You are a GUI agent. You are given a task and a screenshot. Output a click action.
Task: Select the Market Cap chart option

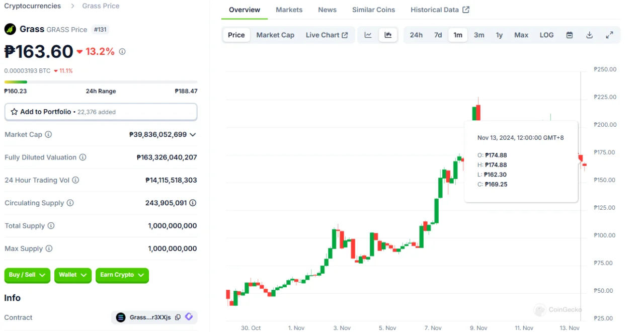(275, 35)
